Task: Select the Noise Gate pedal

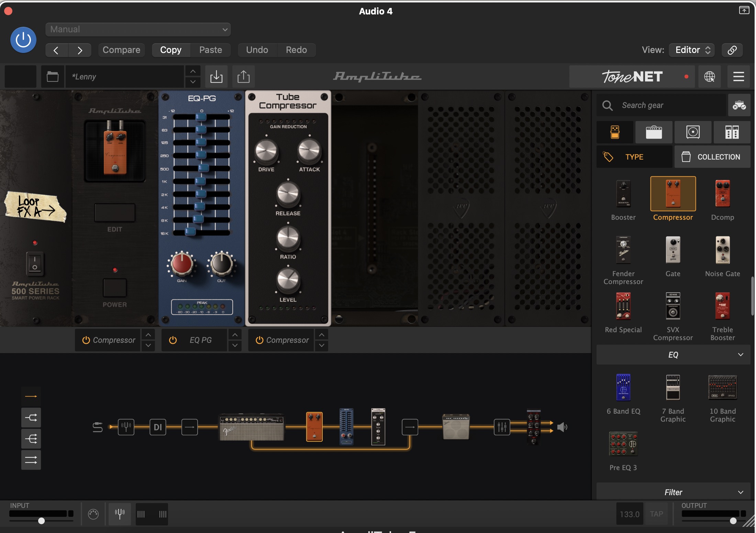Action: [722, 250]
